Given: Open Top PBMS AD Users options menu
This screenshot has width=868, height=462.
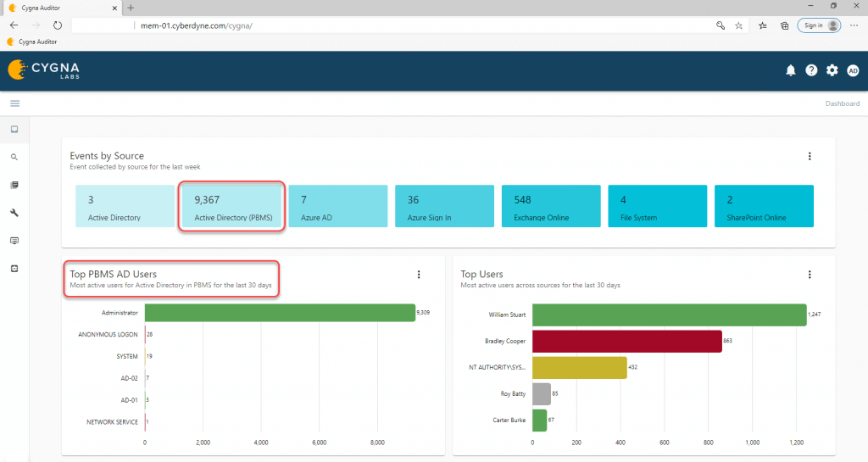Looking at the screenshot, I should coord(419,274).
